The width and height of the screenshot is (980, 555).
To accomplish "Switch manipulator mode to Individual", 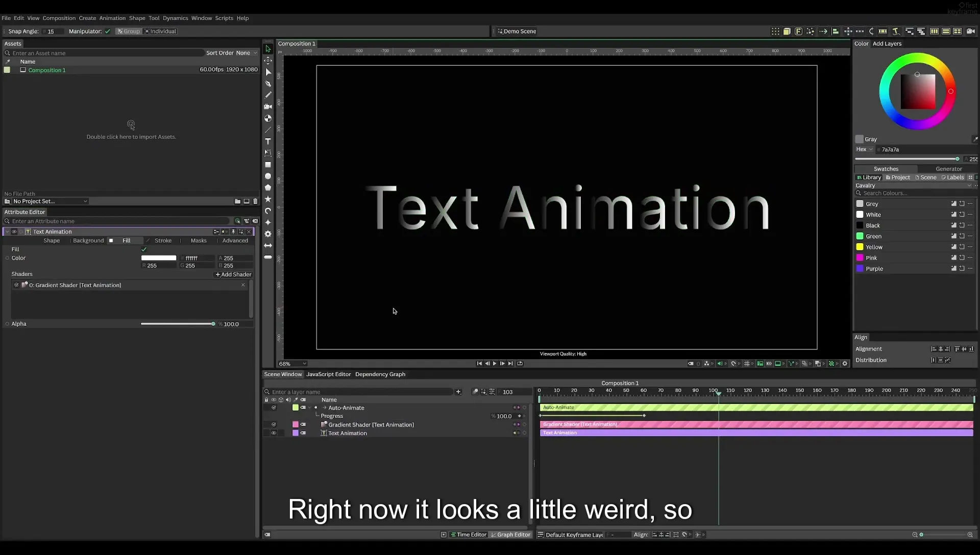I will click(160, 31).
